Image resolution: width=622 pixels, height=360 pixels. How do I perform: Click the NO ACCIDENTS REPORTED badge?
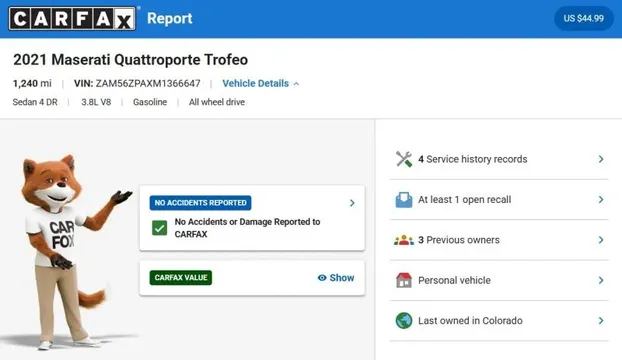200,203
